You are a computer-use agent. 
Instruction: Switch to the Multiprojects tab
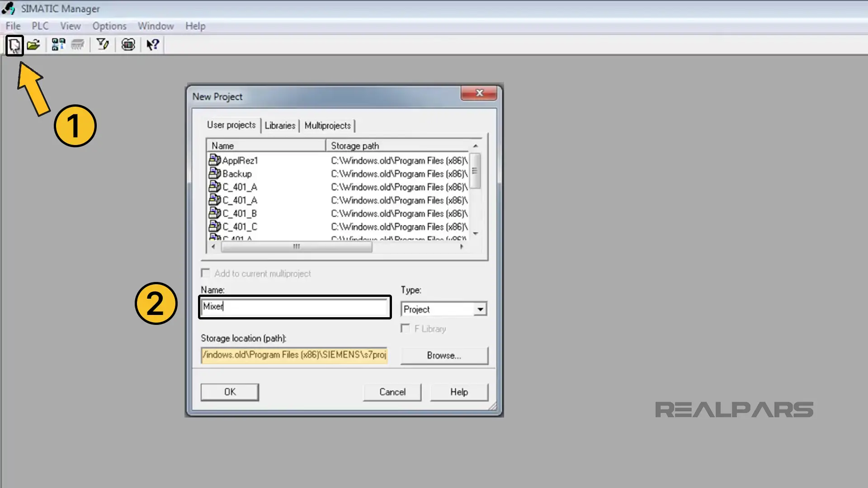(327, 126)
